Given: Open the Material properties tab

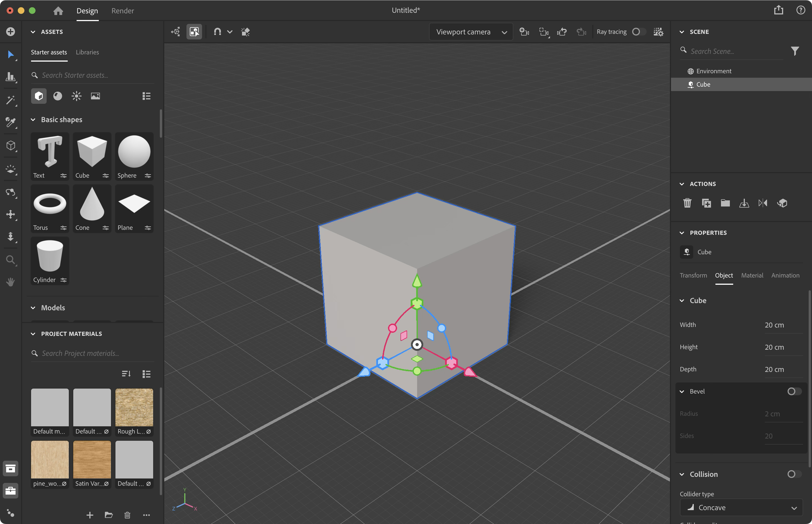Looking at the screenshot, I should [752, 275].
